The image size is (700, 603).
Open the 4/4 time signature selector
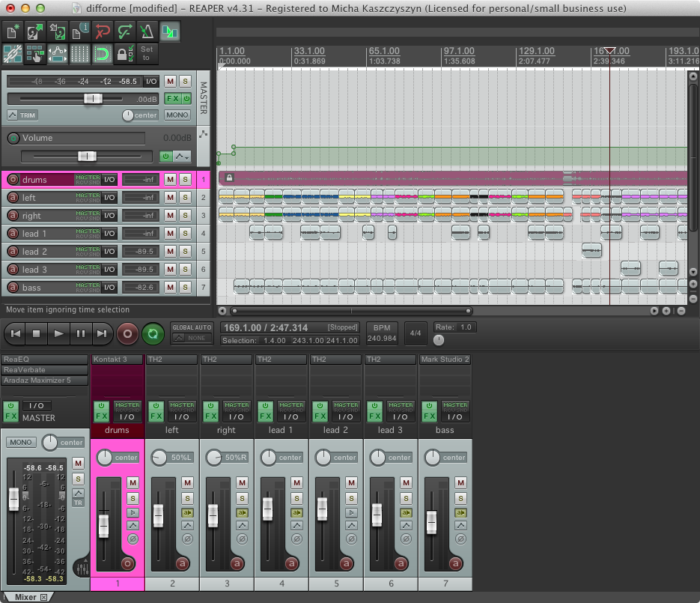point(416,333)
